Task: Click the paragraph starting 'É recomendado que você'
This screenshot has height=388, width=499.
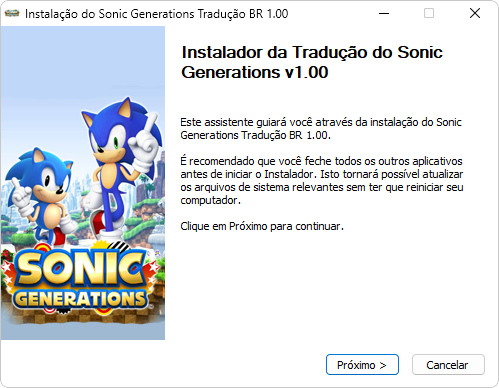Action: [322, 181]
